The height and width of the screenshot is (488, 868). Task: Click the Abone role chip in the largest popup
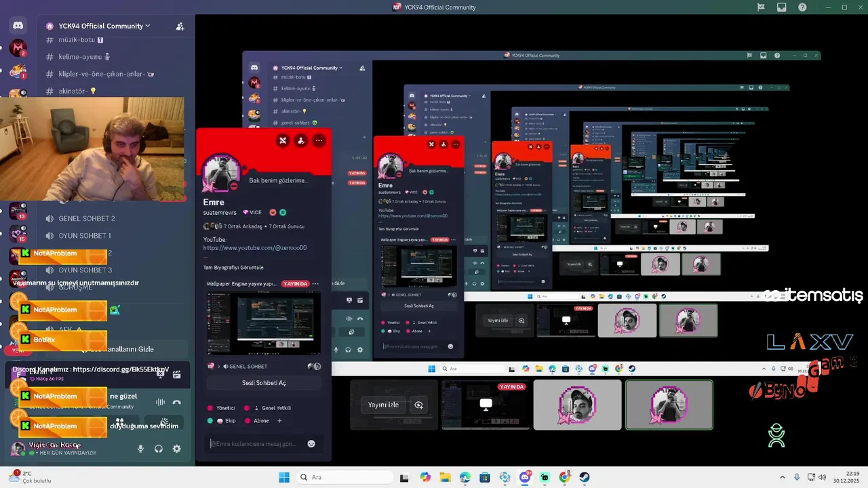pos(257,421)
